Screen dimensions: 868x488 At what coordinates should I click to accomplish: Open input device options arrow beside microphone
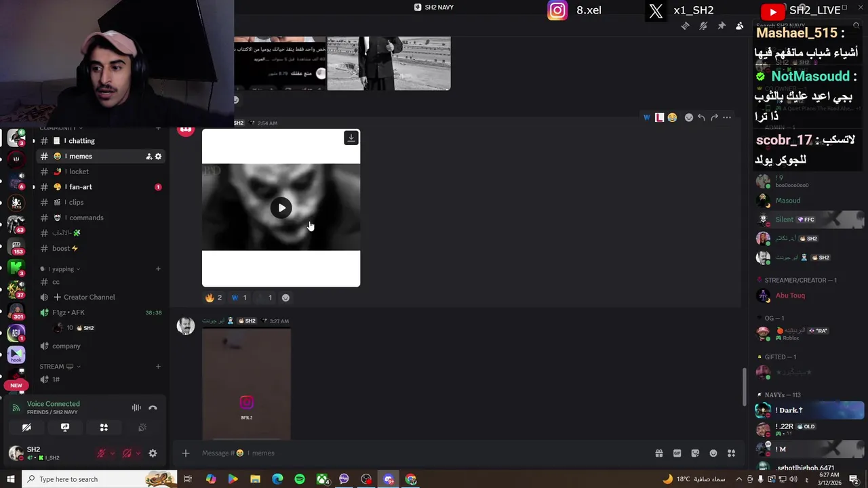tap(112, 453)
